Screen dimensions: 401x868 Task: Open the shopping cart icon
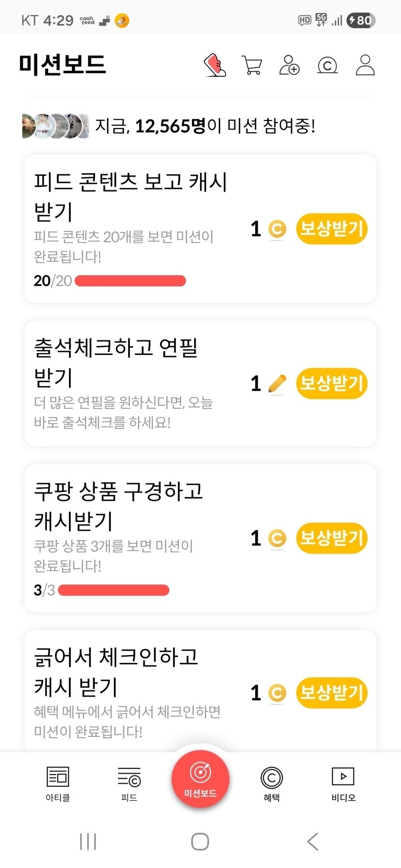[x=252, y=65]
